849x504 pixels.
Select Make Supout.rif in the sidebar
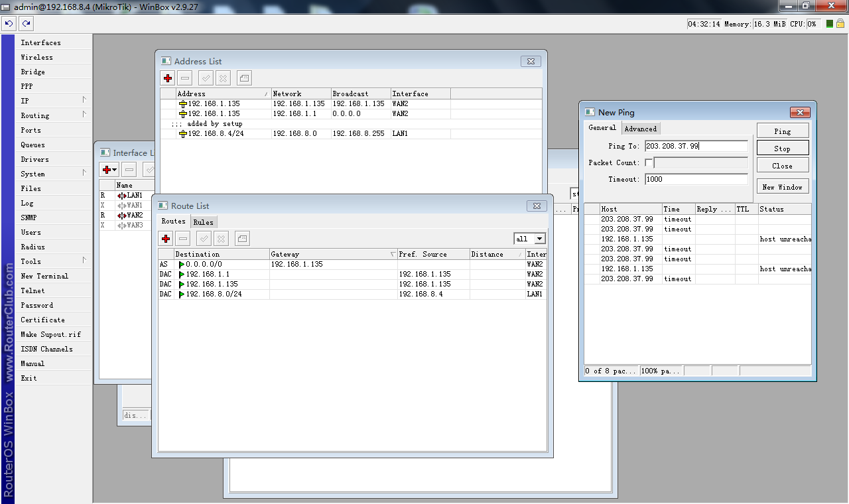point(54,334)
